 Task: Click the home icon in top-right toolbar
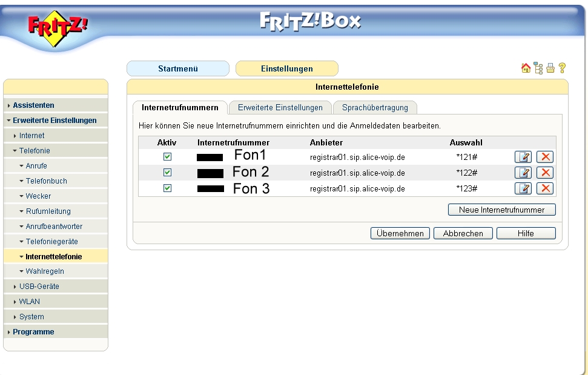(526, 68)
